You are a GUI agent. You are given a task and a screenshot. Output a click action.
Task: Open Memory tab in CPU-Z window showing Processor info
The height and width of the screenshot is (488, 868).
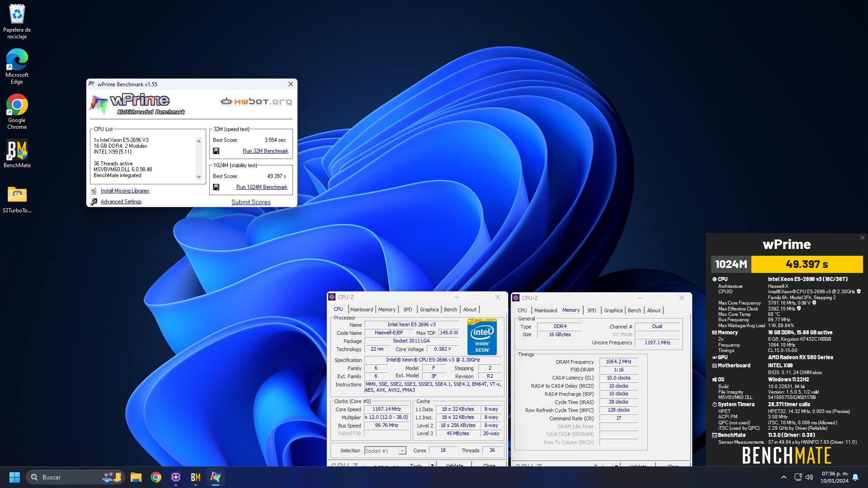coord(387,310)
